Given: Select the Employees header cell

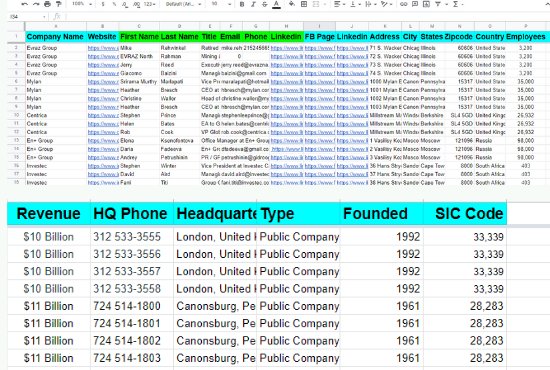Looking at the screenshot, I should [525, 37].
